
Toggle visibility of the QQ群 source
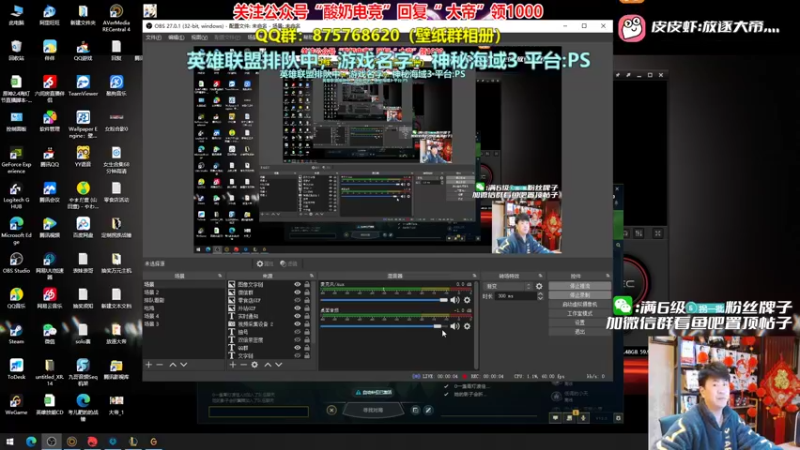tap(297, 347)
